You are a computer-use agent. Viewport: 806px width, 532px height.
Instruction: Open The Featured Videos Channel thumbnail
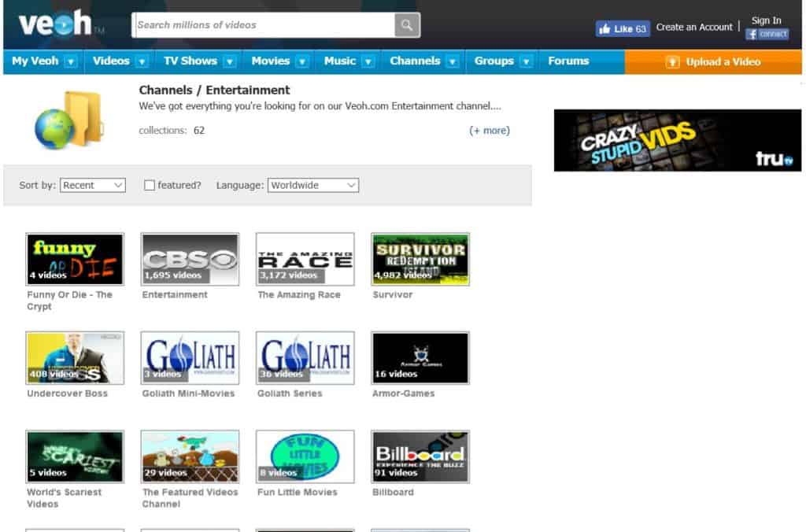click(190, 456)
